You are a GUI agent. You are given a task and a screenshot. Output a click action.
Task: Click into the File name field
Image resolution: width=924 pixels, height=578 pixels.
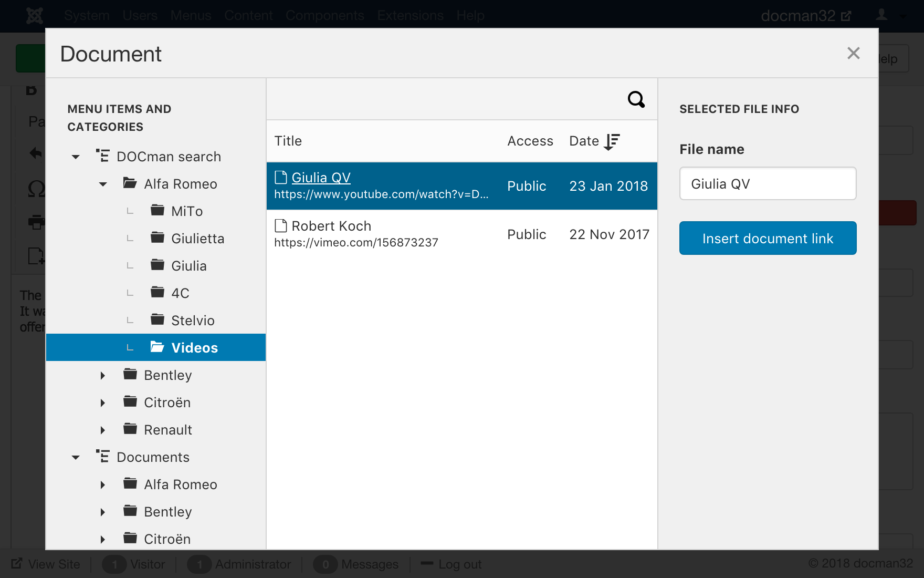[x=768, y=184]
